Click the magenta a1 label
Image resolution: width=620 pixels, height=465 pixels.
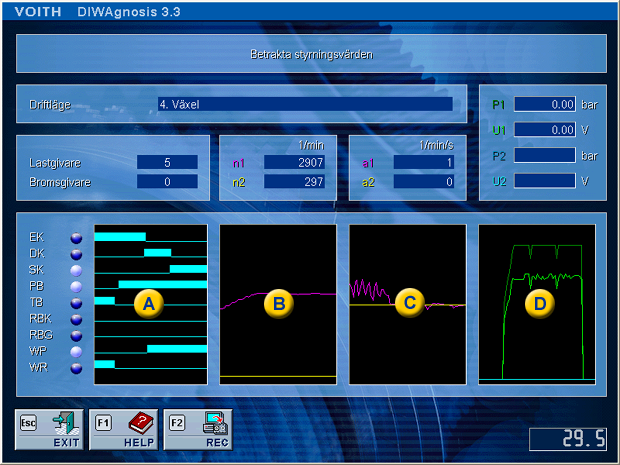point(368,163)
